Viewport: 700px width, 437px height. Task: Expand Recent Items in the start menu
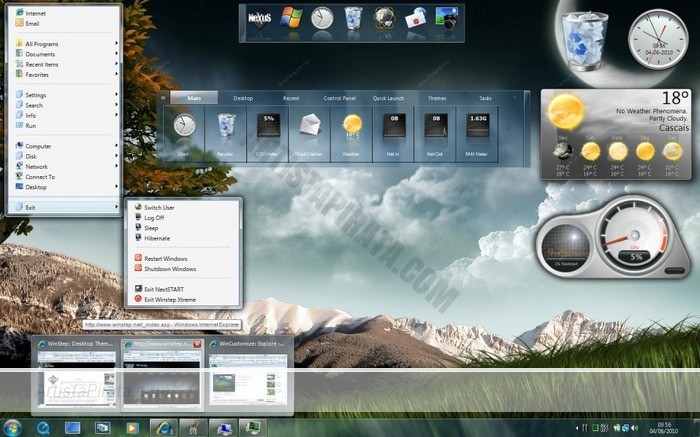(66, 64)
